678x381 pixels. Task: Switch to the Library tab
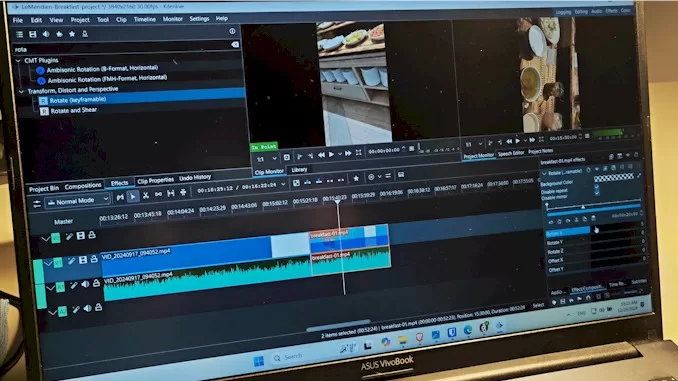pos(299,170)
